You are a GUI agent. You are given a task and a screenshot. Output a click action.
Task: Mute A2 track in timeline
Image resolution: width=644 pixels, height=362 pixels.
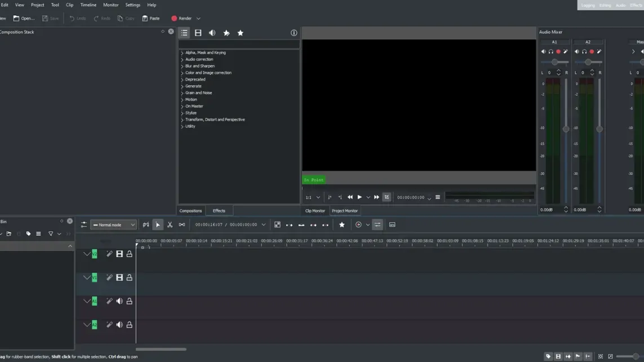(x=119, y=325)
